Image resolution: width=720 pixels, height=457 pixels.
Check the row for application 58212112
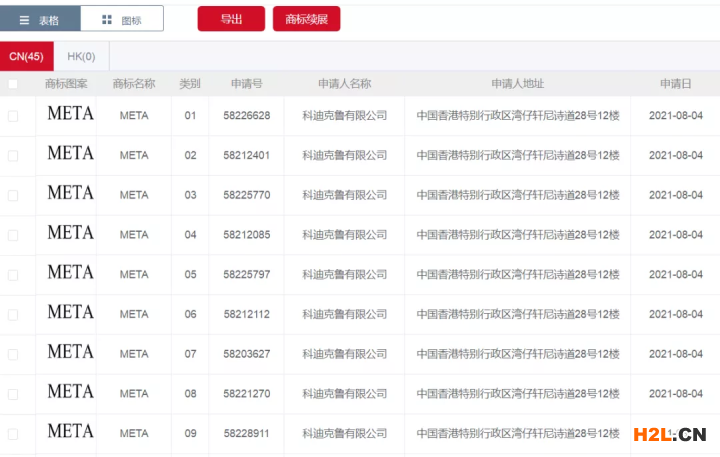[x=13, y=315]
